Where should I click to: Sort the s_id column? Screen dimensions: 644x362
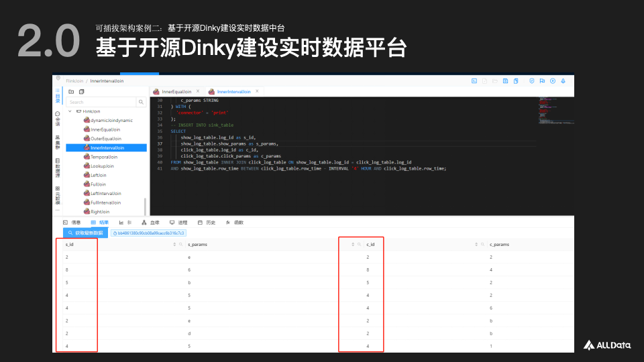(x=174, y=245)
